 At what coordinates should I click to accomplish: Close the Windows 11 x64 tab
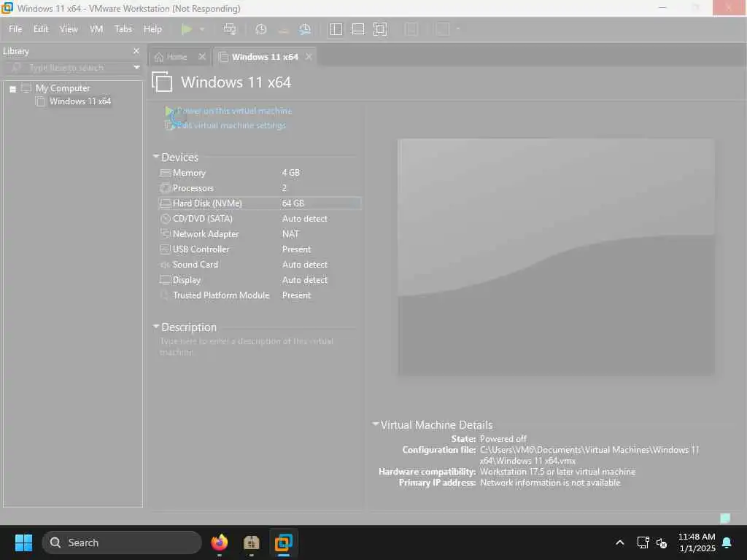[x=309, y=57]
